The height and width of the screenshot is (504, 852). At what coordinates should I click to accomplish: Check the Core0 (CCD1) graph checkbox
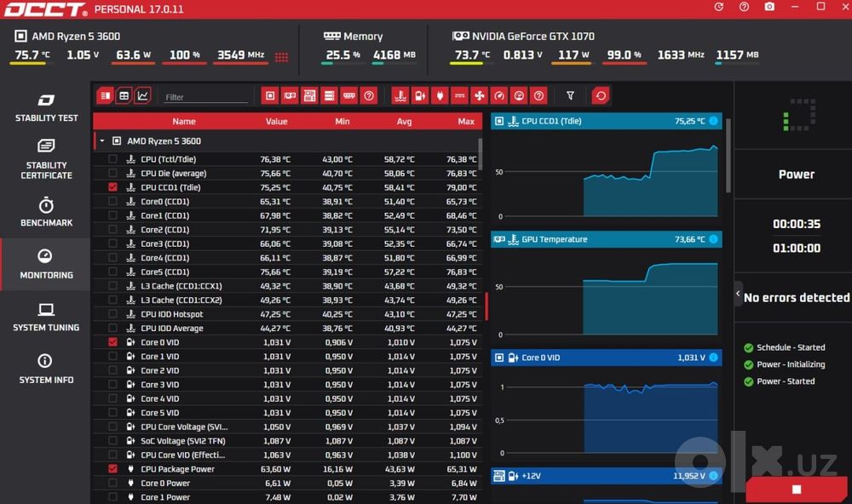coord(112,202)
